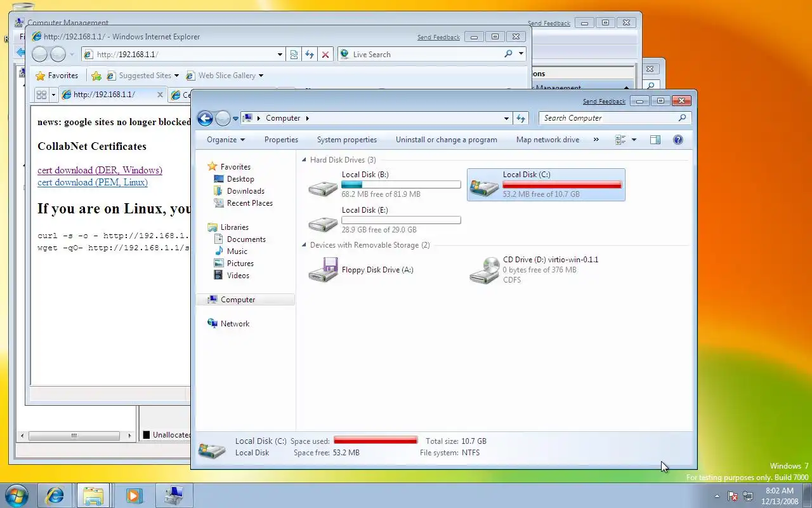Viewport: 812px width, 508px height.
Task: Open IE address bar dropdown
Action: click(280, 55)
